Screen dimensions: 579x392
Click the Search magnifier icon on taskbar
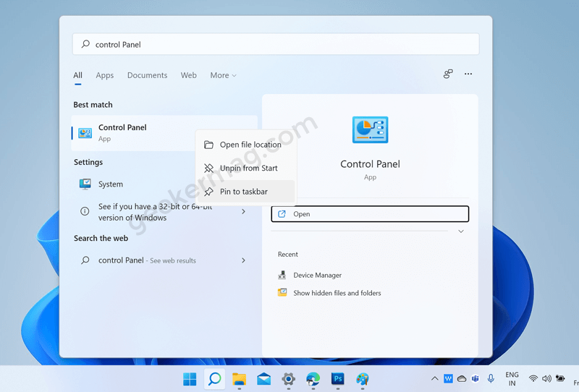click(x=214, y=379)
